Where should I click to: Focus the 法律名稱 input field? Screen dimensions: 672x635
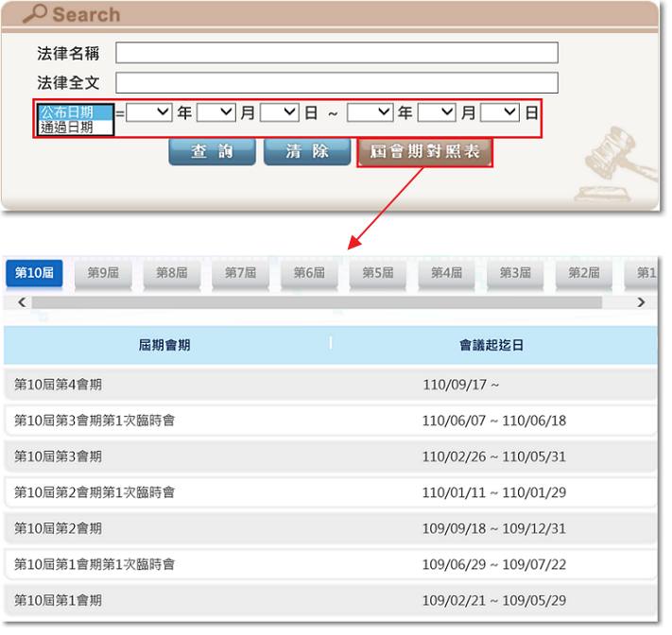pyautogui.click(x=336, y=53)
